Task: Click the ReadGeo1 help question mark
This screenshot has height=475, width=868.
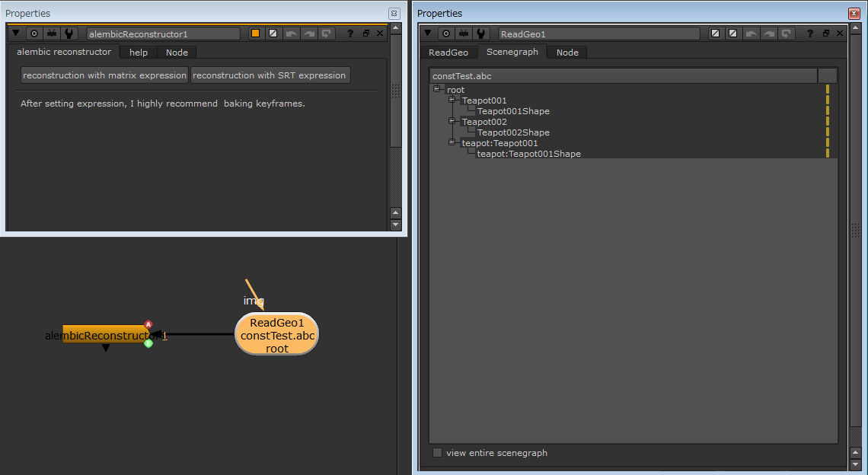Action: (x=811, y=33)
